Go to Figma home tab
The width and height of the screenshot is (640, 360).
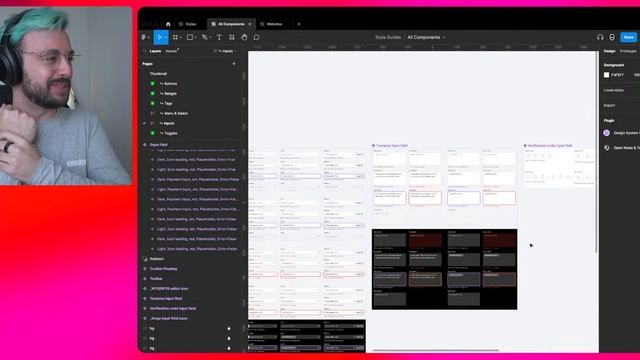168,24
